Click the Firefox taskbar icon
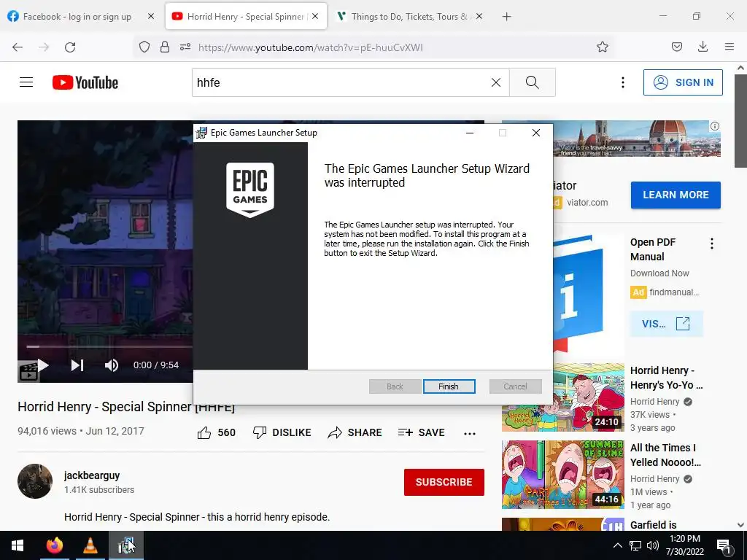This screenshot has width=747, height=560. pos(55,545)
